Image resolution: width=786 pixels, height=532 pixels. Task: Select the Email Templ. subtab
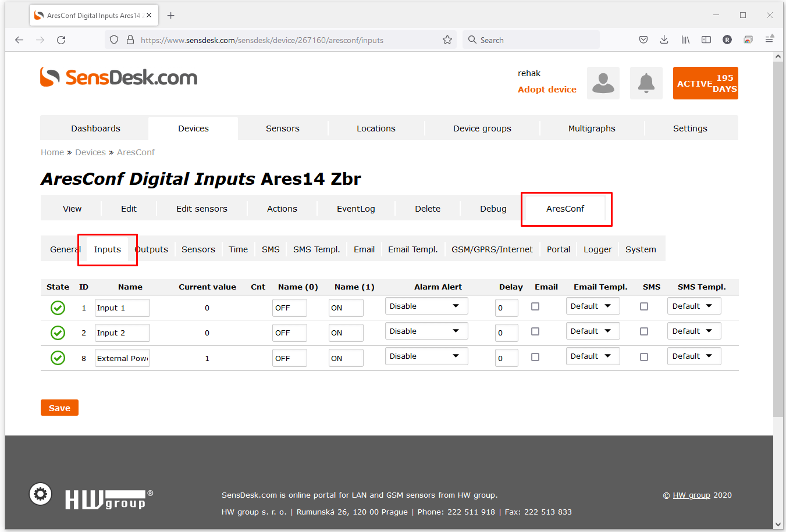(x=413, y=249)
